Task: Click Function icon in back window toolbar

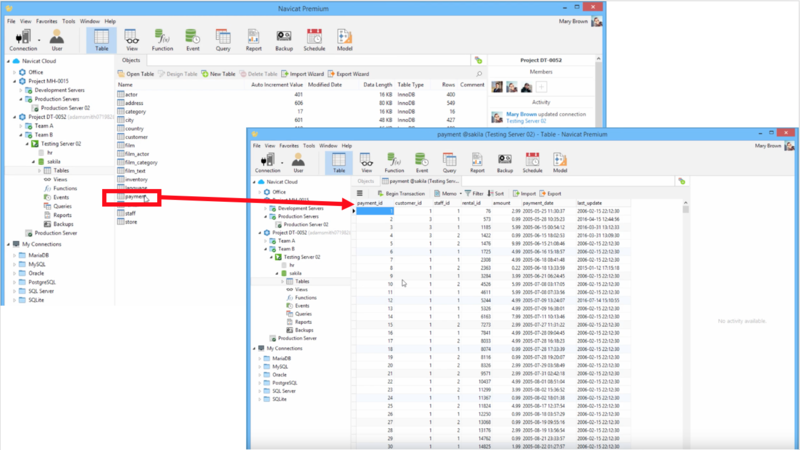Action: [x=162, y=40]
